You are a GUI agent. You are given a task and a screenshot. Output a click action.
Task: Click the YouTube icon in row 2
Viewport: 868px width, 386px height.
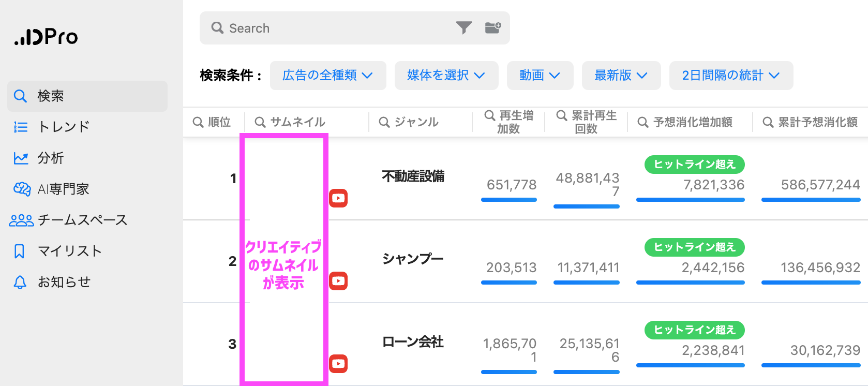point(338,281)
